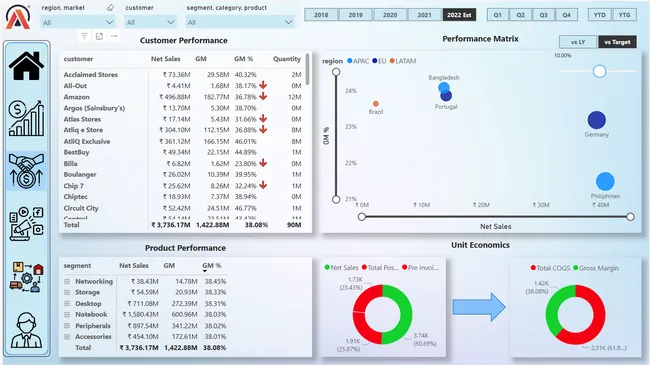The height and width of the screenshot is (365, 650).
Task: Toggle the Q1 quarter filter
Action: coord(497,15)
